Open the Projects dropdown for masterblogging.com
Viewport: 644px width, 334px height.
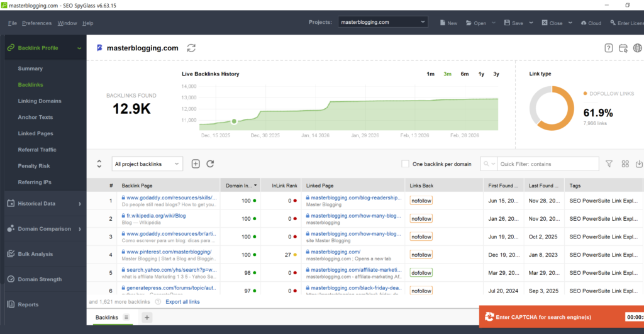tap(382, 22)
